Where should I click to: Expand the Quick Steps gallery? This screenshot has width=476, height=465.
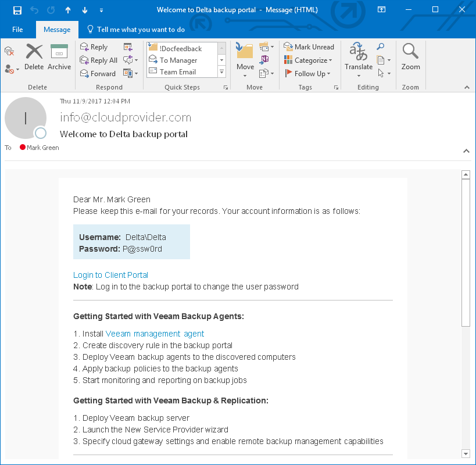point(222,72)
